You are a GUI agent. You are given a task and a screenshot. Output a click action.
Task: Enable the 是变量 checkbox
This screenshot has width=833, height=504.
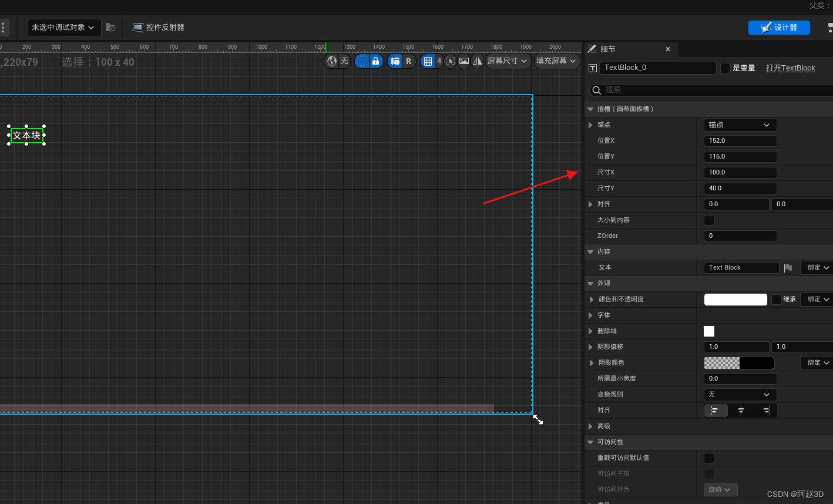(x=725, y=68)
